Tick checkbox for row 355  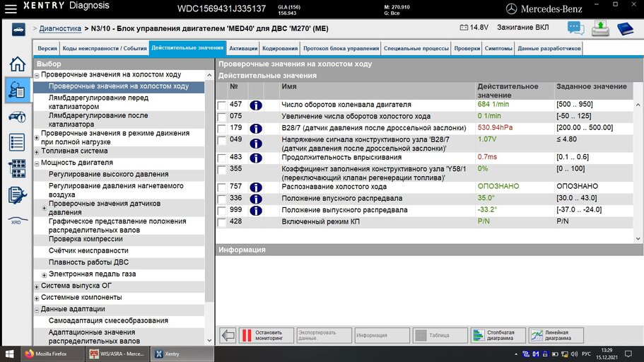click(x=222, y=170)
